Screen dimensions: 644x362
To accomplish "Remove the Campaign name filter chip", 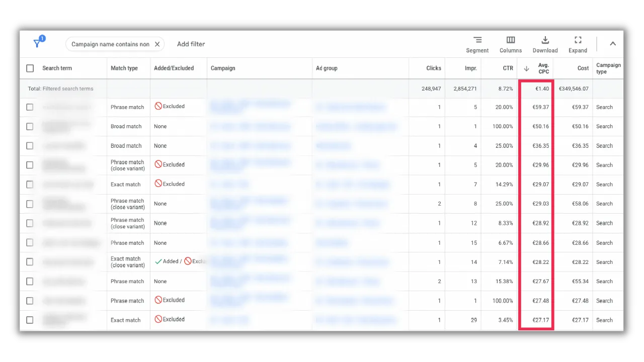I will pos(157,44).
